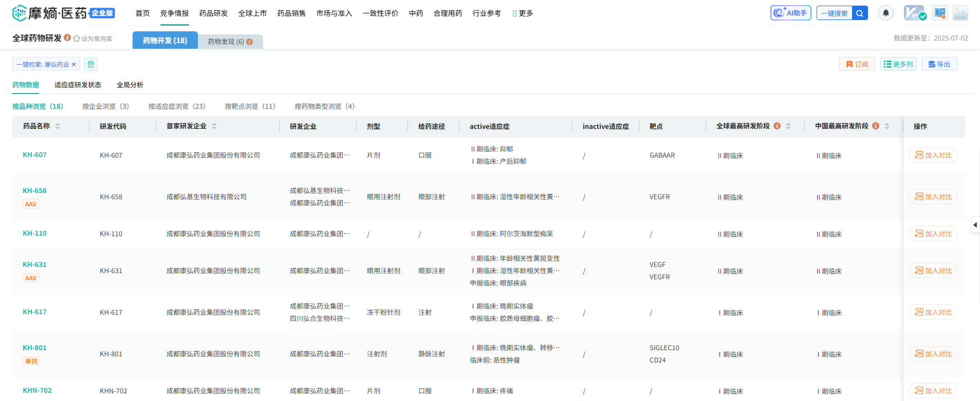The image size is (980, 401).
Task: Sort by 首家研发企业 column arrows
Action: [214, 126]
